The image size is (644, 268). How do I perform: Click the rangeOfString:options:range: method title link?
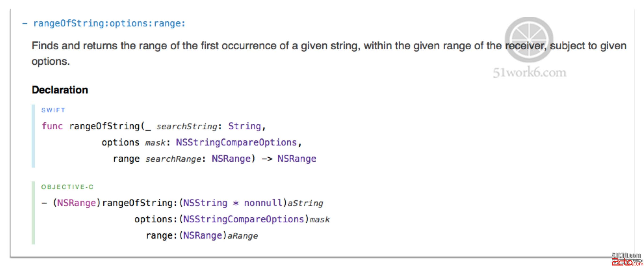(x=109, y=23)
